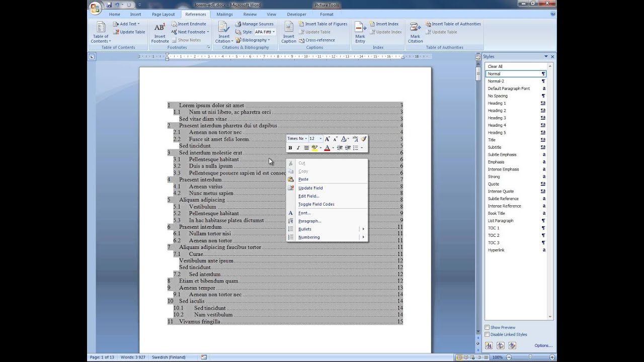Open Font... from the context menu
Viewport: 644px width, 362px height.
click(x=327, y=213)
